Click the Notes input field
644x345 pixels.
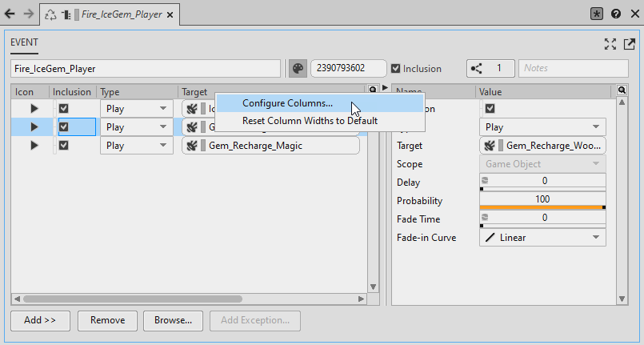pos(573,69)
